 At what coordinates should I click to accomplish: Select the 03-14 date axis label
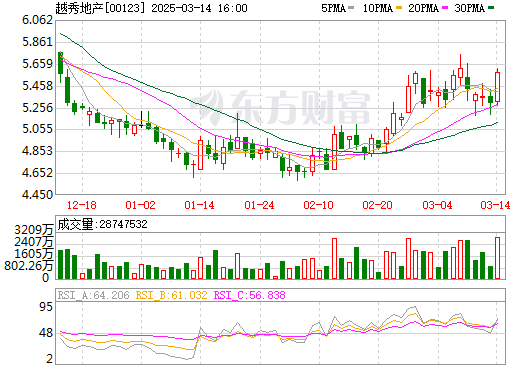coord(495,205)
